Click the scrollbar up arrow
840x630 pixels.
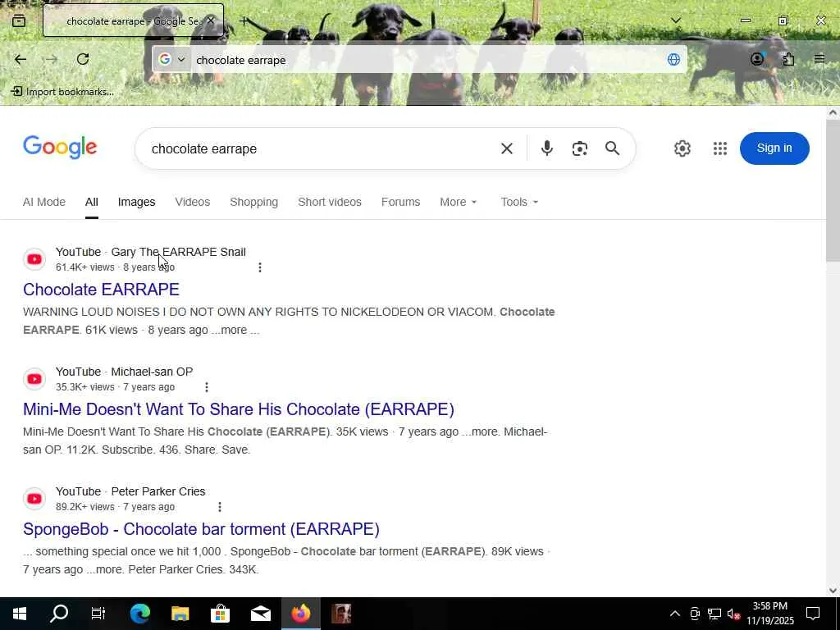coord(833,112)
